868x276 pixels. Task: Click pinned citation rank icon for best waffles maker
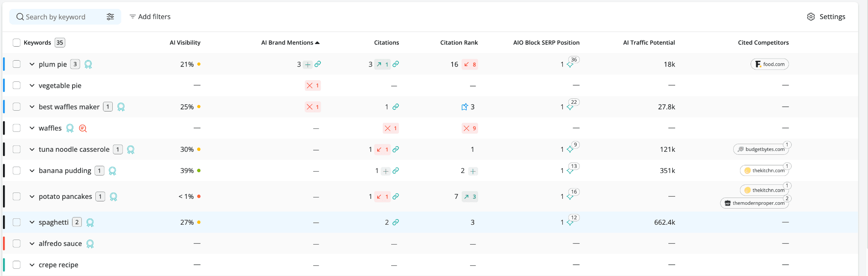coord(465,107)
